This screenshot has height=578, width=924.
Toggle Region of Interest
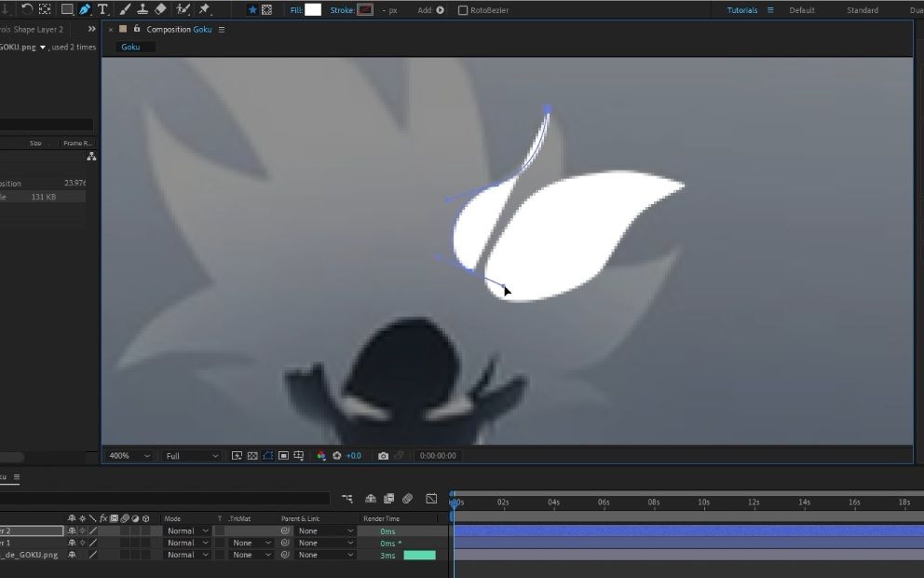[283, 455]
